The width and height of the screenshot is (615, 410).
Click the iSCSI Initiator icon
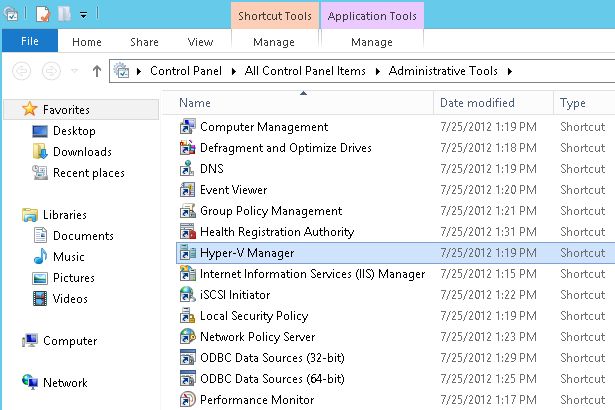(x=187, y=295)
